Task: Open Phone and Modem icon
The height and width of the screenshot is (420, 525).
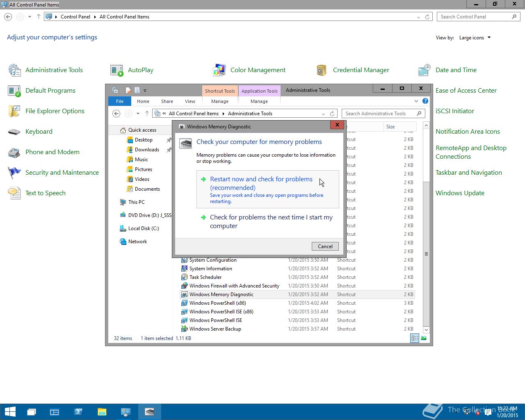Action: (14, 152)
